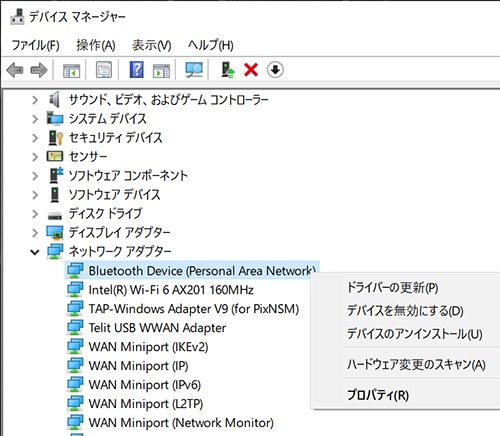500x436 pixels.
Task: Expand the セキュリティ デバイス node
Action: click(35, 138)
